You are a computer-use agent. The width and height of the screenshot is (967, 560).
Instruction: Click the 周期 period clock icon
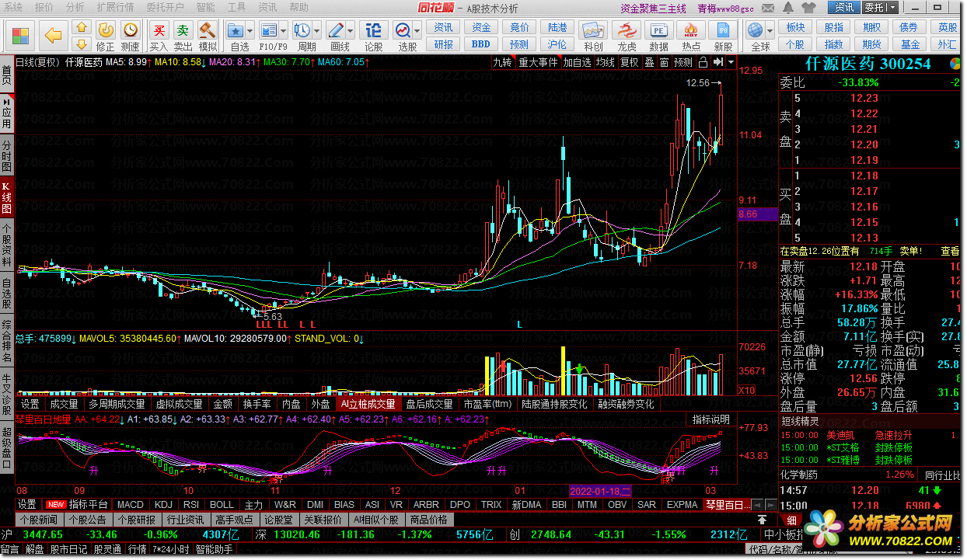click(302, 30)
